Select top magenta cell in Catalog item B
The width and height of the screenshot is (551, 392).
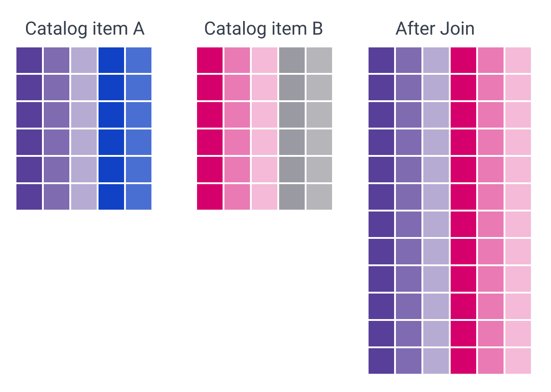click(x=210, y=60)
